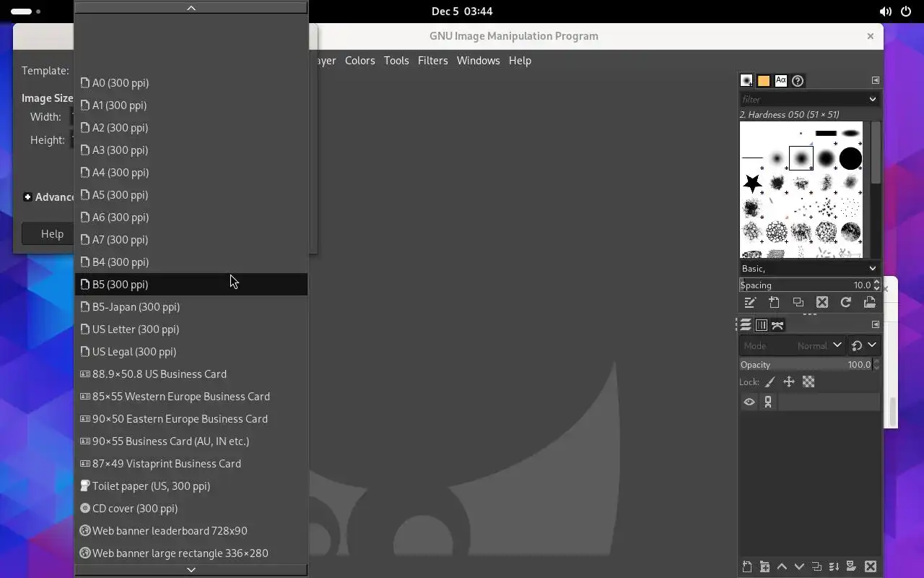Viewport: 924px width, 578px height.
Task: Toggle lock alpha channel
Action: click(x=808, y=382)
